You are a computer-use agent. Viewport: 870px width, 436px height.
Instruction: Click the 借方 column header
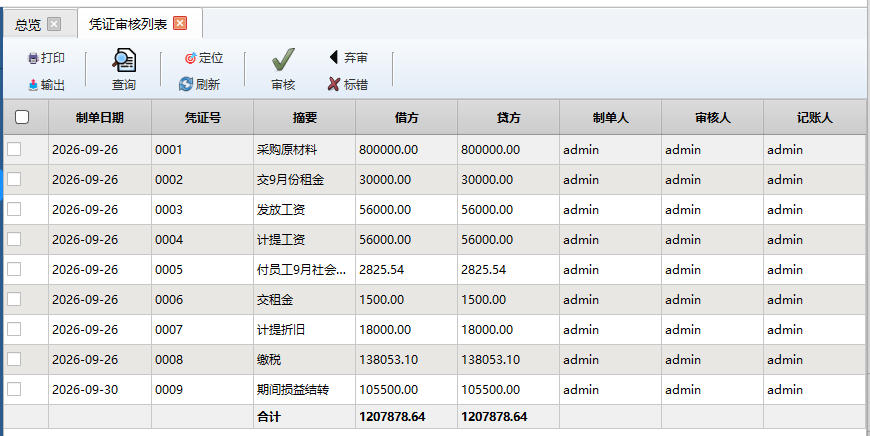click(x=407, y=118)
